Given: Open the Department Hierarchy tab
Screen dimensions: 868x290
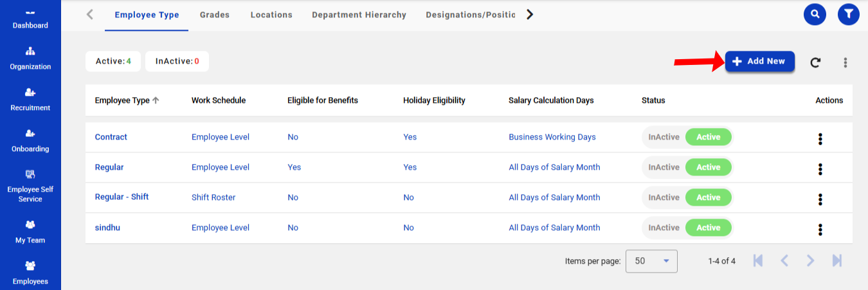Looking at the screenshot, I should 359,15.
